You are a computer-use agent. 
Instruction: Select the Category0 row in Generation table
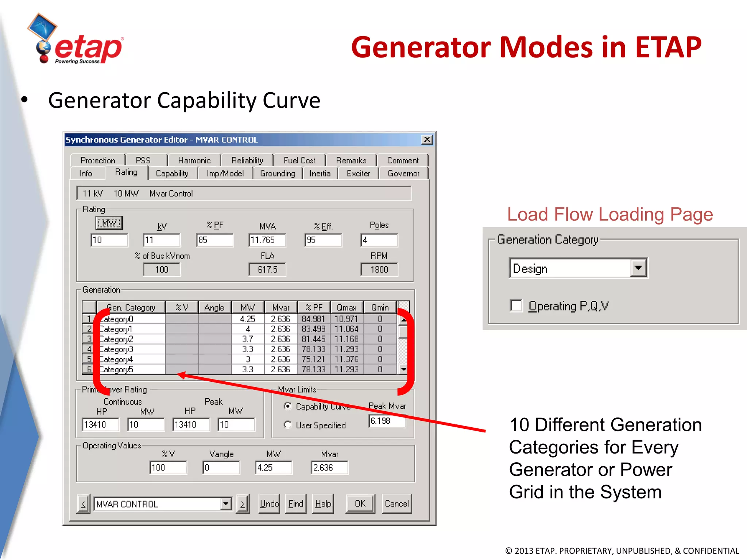coord(239,319)
